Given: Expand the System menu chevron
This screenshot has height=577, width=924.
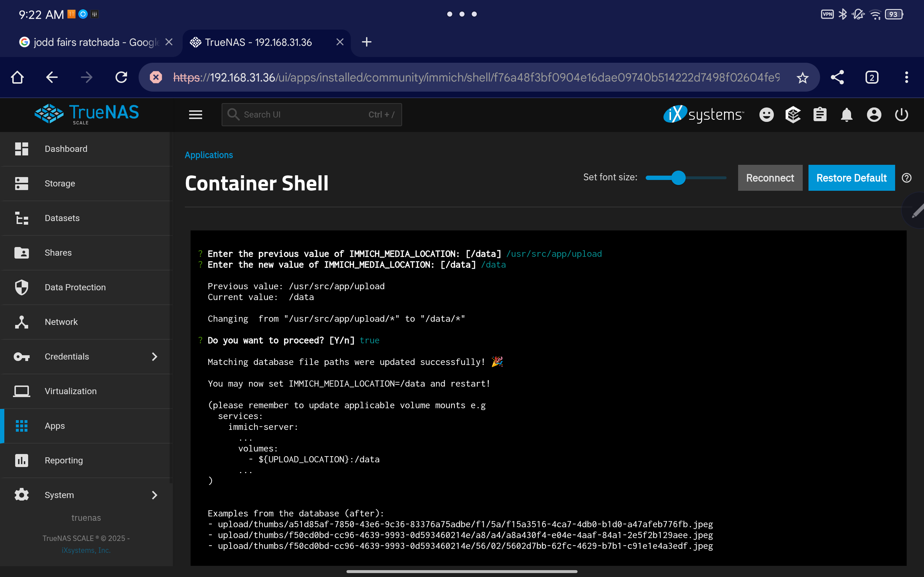Looking at the screenshot, I should coord(154,494).
